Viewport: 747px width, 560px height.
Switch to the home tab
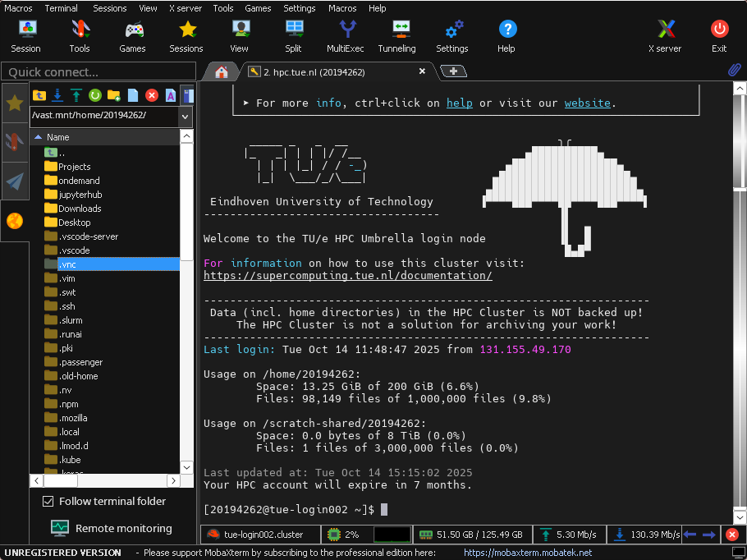(221, 72)
